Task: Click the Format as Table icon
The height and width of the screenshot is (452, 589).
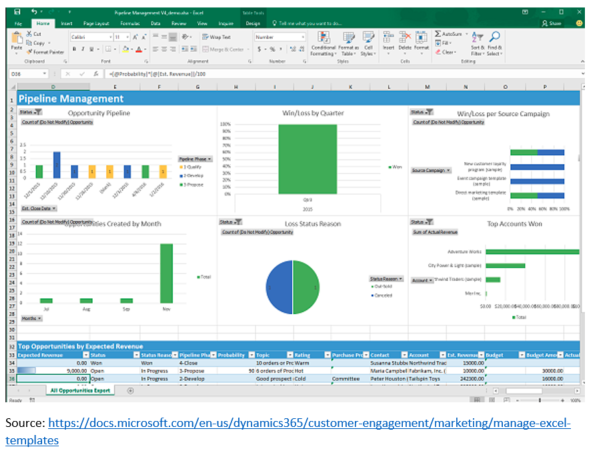Action: [349, 38]
